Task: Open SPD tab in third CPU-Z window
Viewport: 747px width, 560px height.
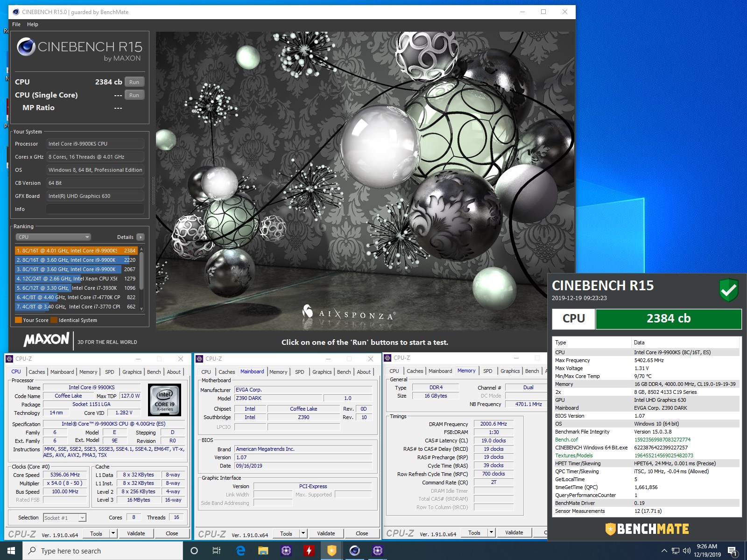Action: pos(488,371)
